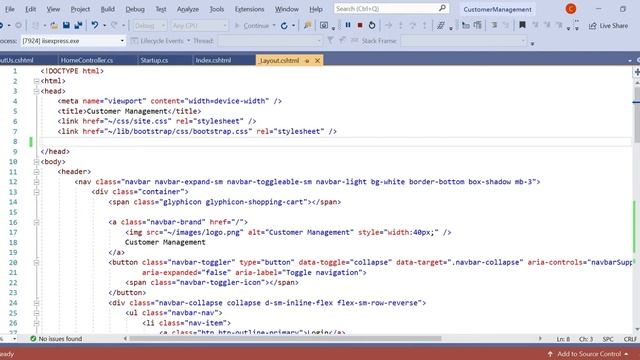Open the Window menu

(287, 9)
